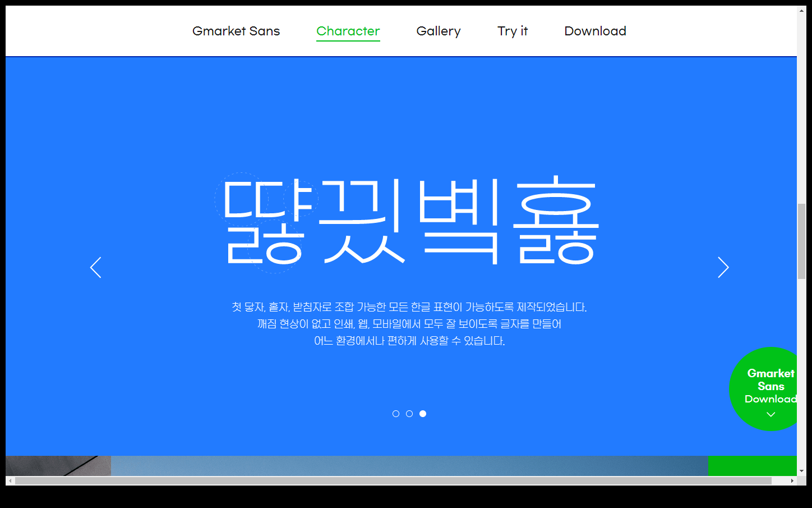Image resolution: width=812 pixels, height=508 pixels.
Task: Go to the Gallery section
Action: point(439,31)
